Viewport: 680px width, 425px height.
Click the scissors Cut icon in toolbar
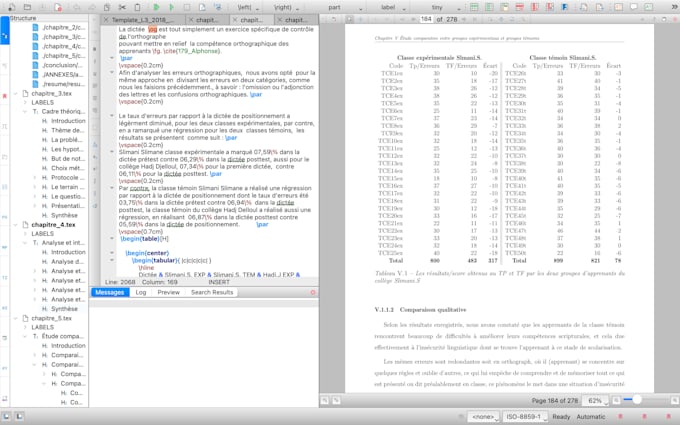coord(122,7)
